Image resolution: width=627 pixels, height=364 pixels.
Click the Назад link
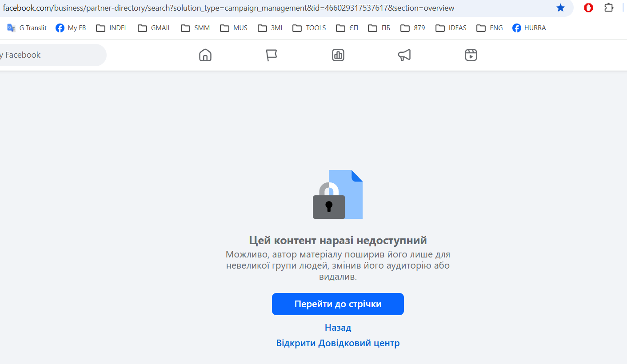[x=338, y=328]
